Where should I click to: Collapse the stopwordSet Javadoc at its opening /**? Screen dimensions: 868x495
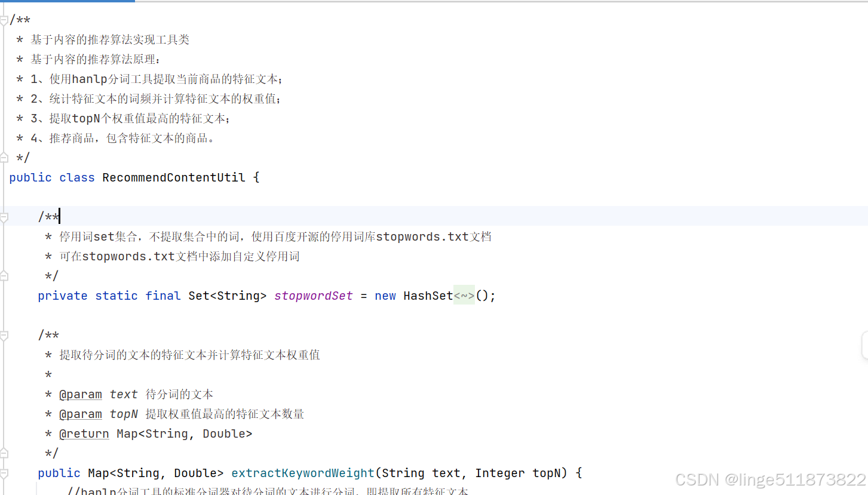click(4, 217)
